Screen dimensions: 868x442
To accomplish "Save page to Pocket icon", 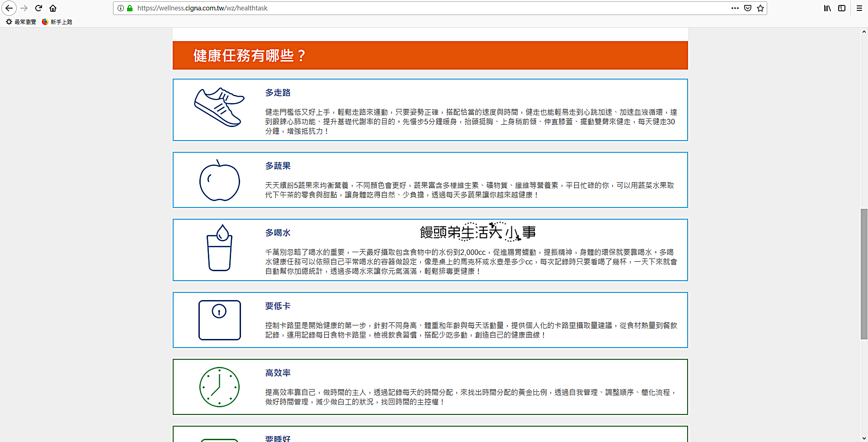I will point(748,8).
